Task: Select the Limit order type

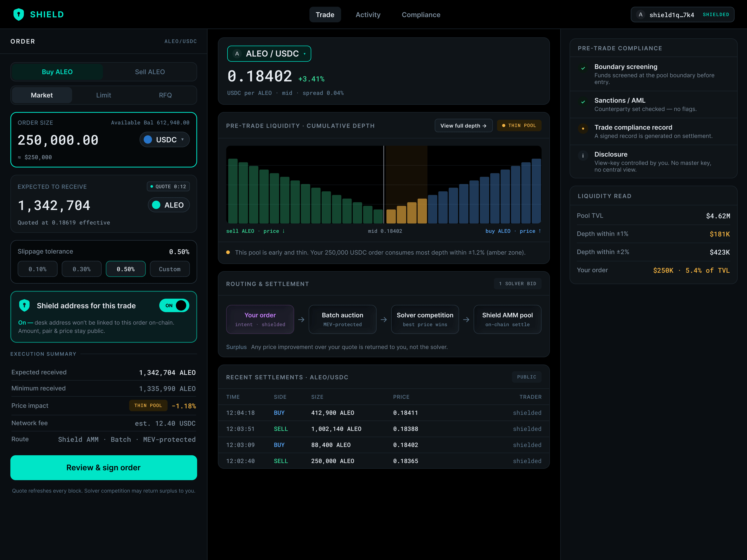Action: [x=103, y=95]
